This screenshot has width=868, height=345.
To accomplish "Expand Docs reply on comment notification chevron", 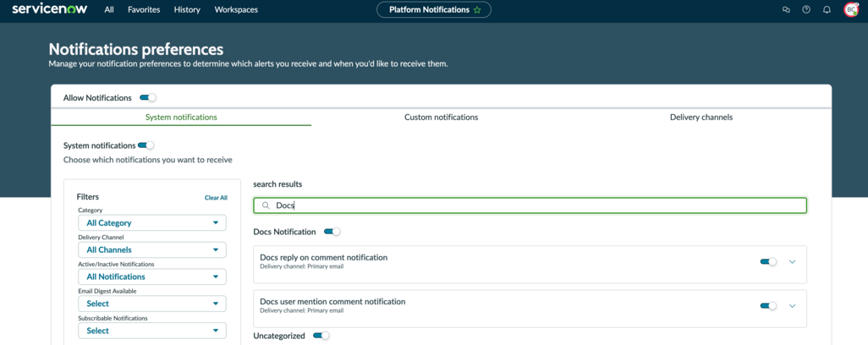I will 792,261.
